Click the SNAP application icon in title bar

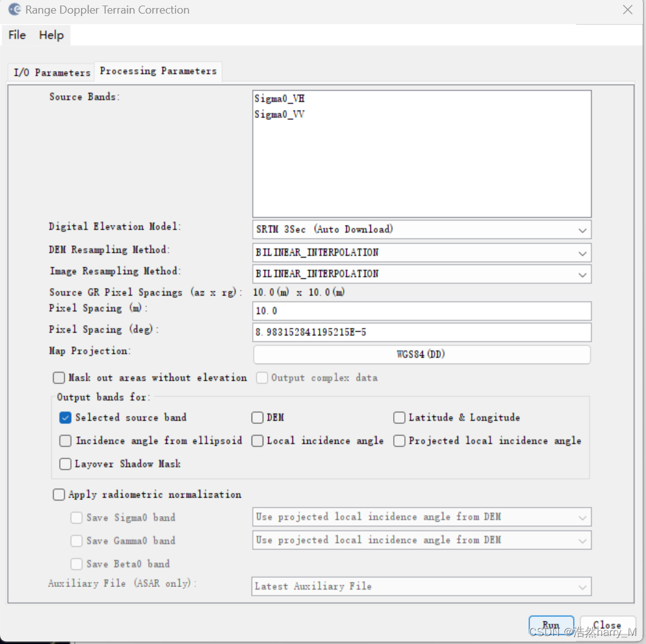click(x=14, y=10)
